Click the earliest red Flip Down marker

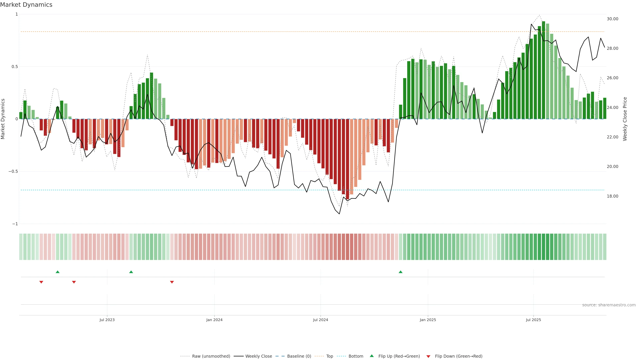(41, 282)
